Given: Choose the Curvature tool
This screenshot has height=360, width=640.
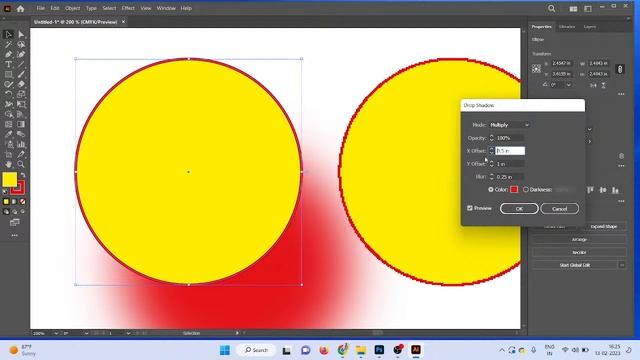Looking at the screenshot, I should (x=21, y=54).
